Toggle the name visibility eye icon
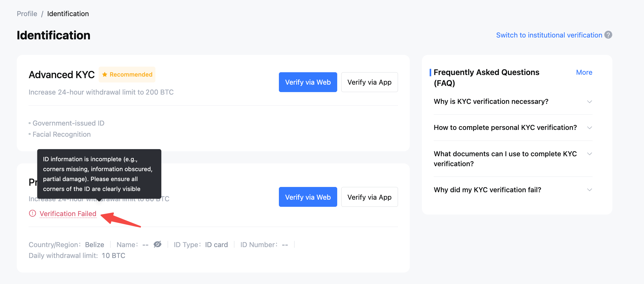 point(158,244)
